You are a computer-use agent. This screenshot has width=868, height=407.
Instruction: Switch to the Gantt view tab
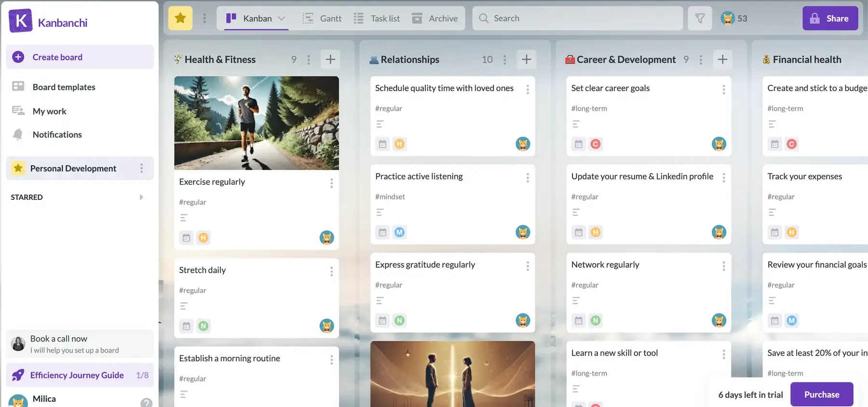click(322, 18)
